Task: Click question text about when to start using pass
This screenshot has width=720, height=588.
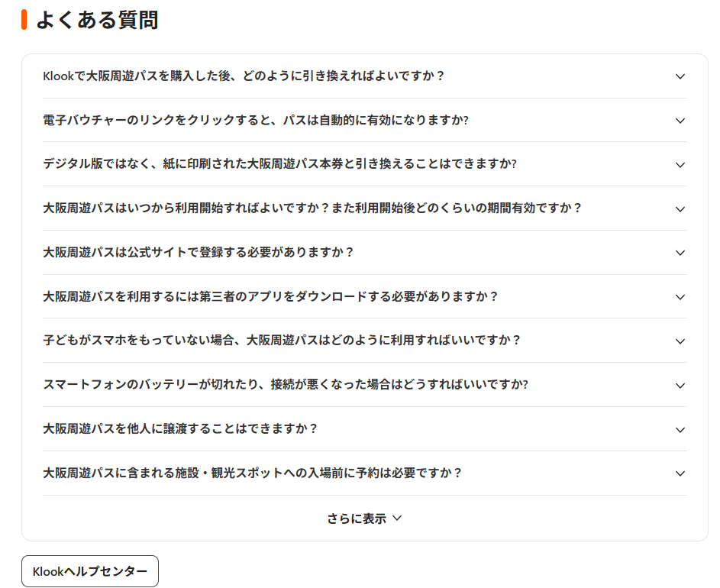Action: (312, 208)
